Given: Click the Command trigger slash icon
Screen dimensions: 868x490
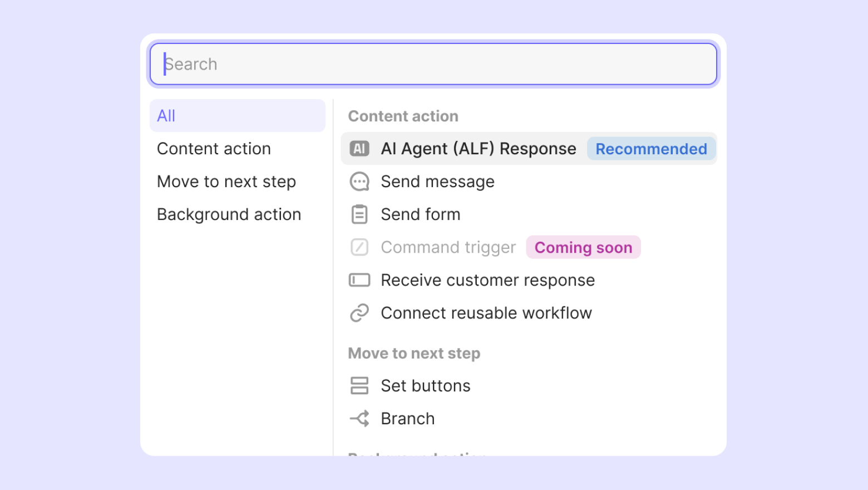Looking at the screenshot, I should (359, 247).
